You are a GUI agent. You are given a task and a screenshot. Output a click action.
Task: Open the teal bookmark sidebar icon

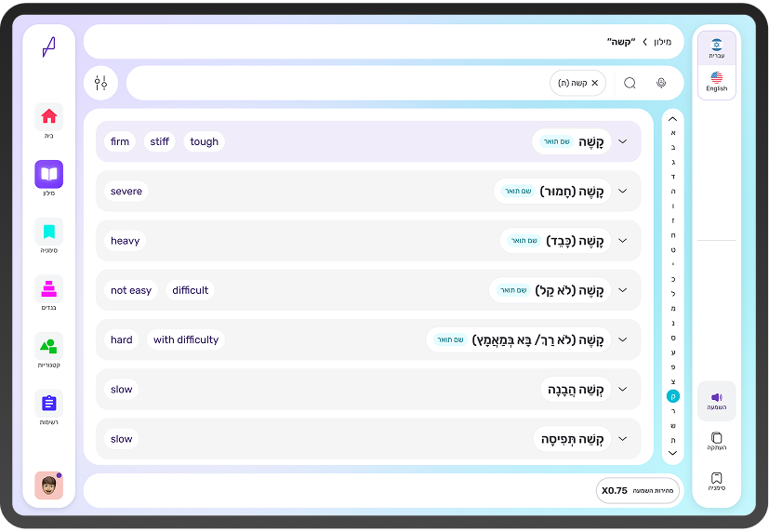click(x=48, y=232)
